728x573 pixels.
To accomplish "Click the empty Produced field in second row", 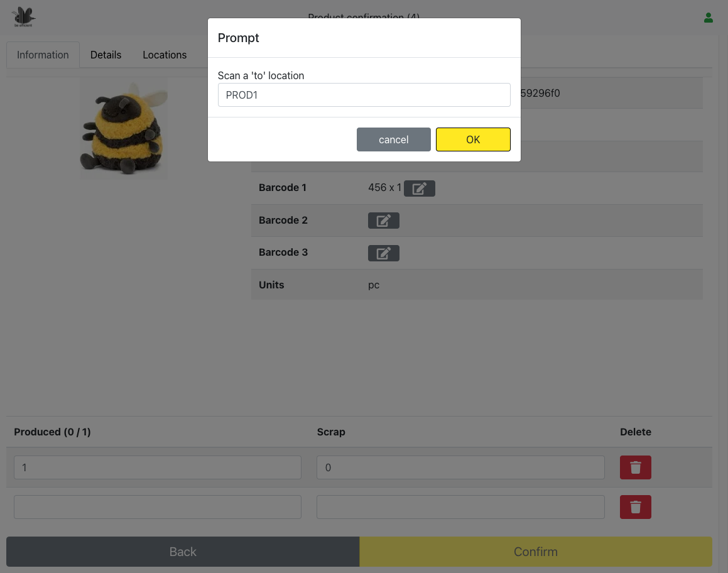I will [157, 507].
